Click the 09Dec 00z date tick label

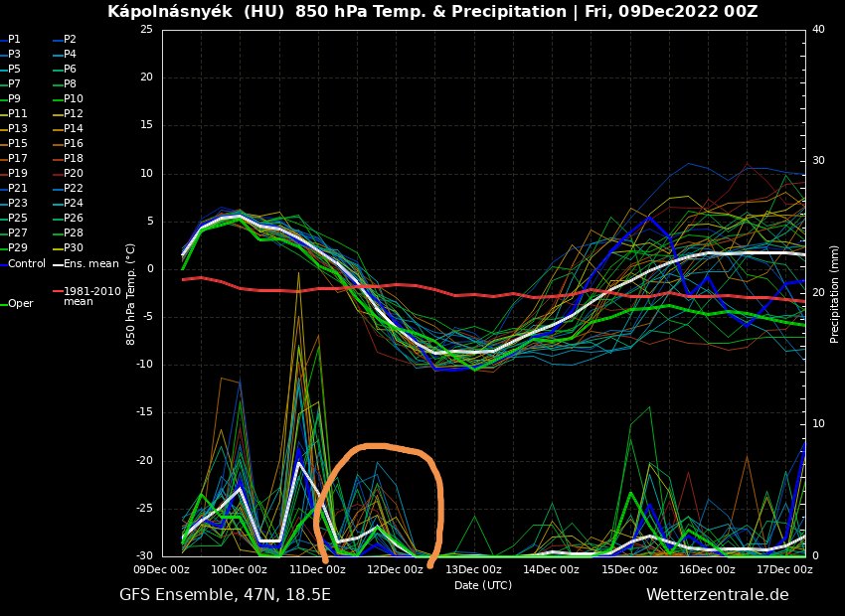[161, 570]
